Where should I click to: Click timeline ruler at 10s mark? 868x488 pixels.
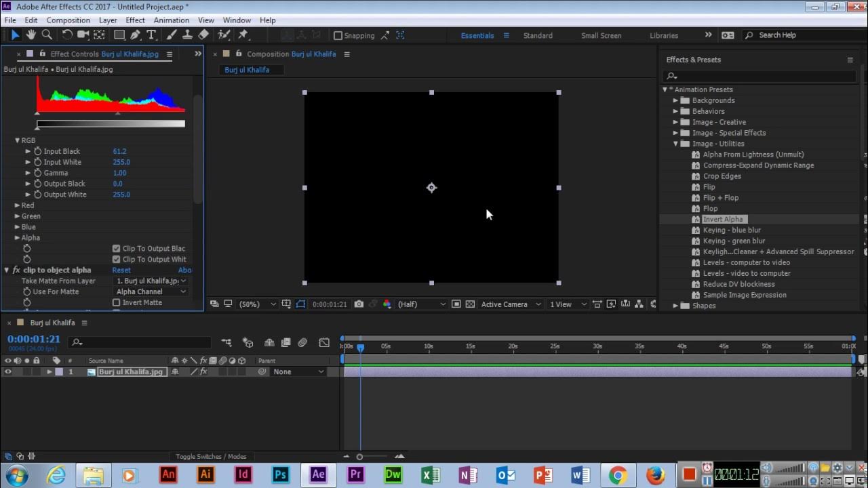pyautogui.click(x=428, y=346)
